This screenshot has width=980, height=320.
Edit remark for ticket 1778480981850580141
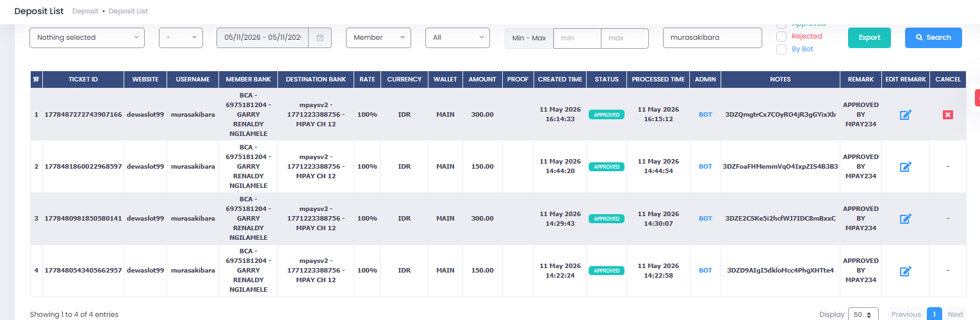click(x=906, y=219)
